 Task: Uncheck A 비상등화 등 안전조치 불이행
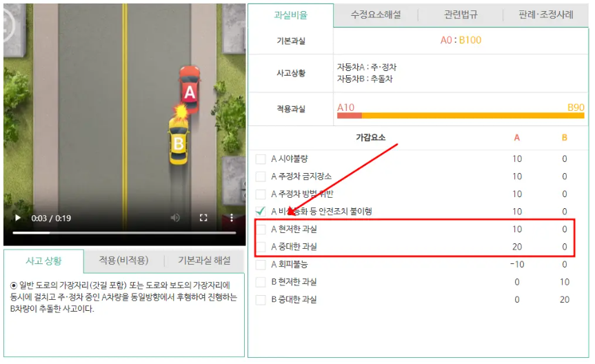click(x=261, y=212)
